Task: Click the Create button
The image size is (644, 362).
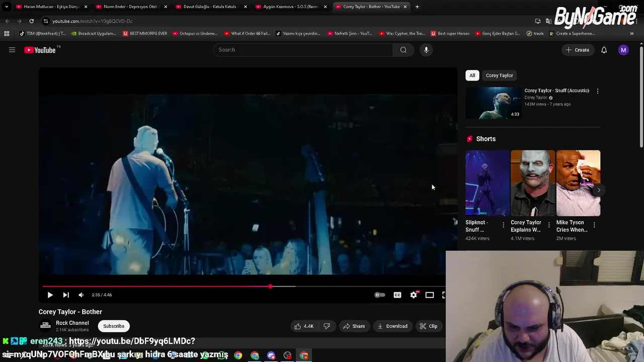Action: 577,50
